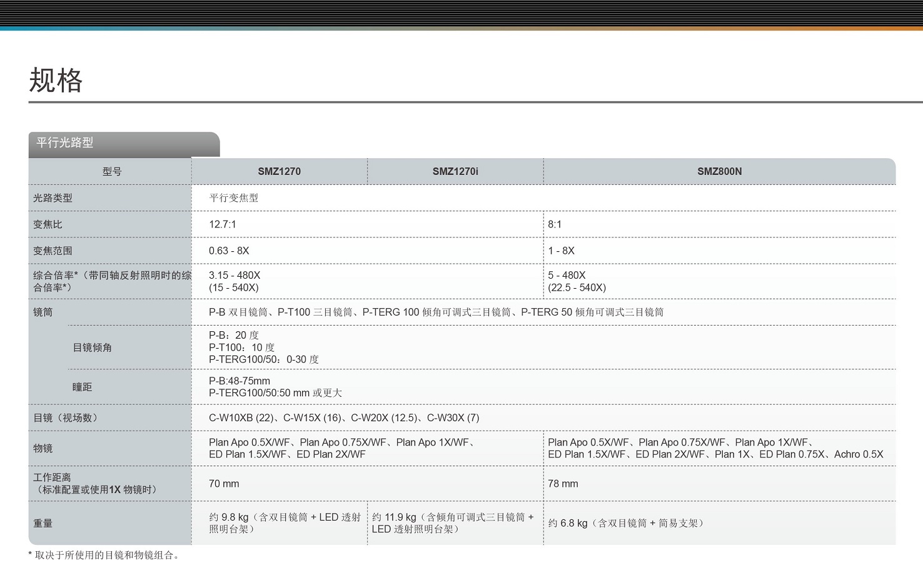Click the 约 9.8 kg weight cell
This screenshot has width=923, height=588.
tap(285, 523)
